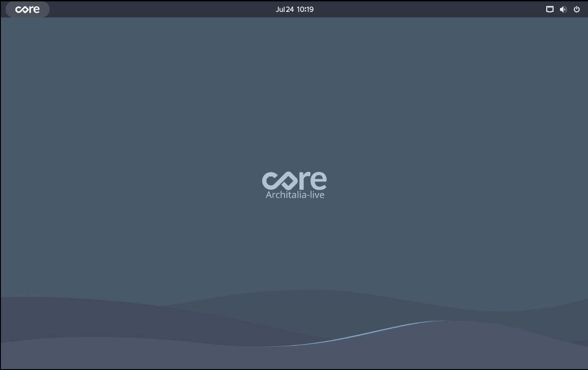This screenshot has width=588, height=370.
Task: Open the calendar by clicking the clock
Action: tap(294, 9)
